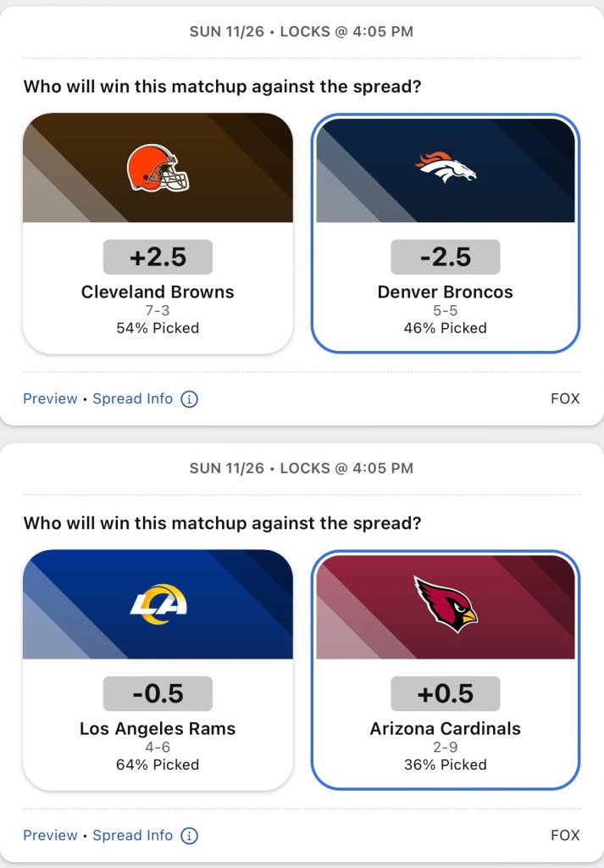
Task: Select the Cleveland Browns team name
Action: click(158, 292)
